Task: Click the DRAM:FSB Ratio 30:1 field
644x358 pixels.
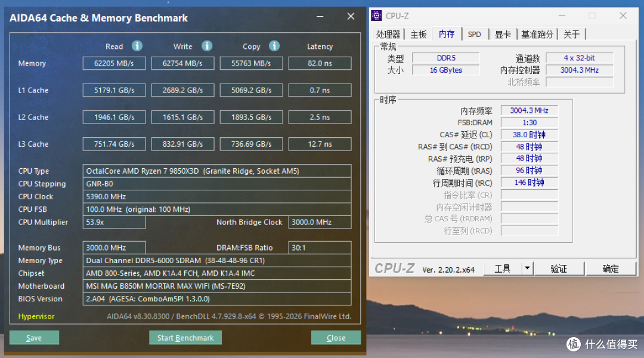Action: [x=320, y=248]
